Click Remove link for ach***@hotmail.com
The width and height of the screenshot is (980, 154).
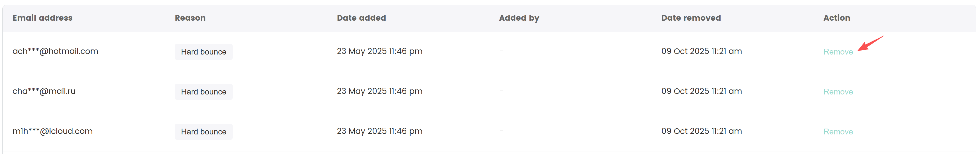tap(838, 52)
